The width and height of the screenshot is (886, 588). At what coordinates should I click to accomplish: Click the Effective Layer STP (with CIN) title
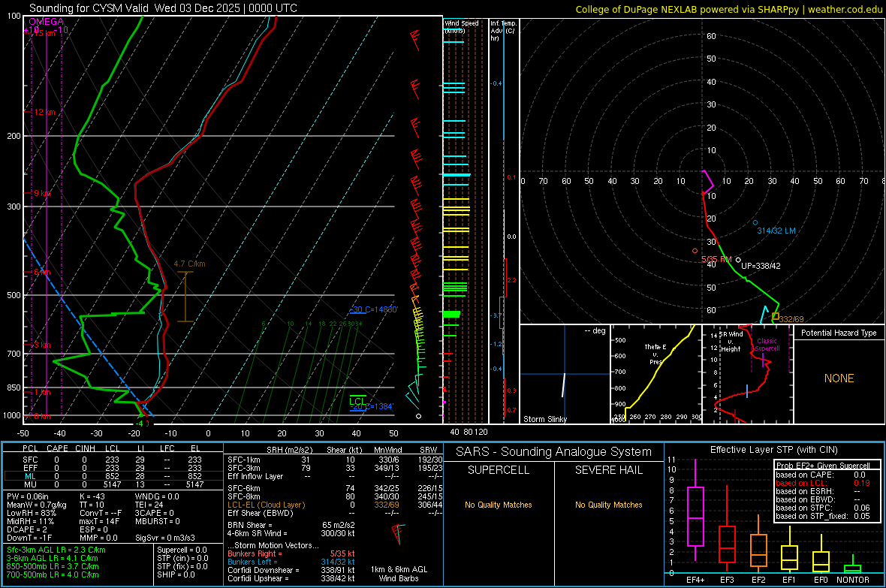point(773,450)
